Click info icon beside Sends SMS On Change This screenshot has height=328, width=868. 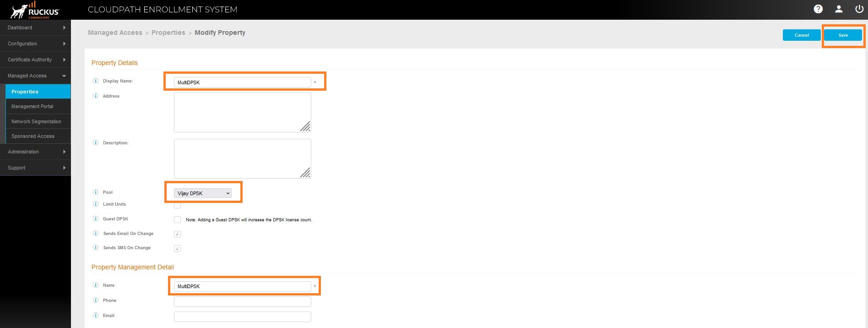point(96,247)
